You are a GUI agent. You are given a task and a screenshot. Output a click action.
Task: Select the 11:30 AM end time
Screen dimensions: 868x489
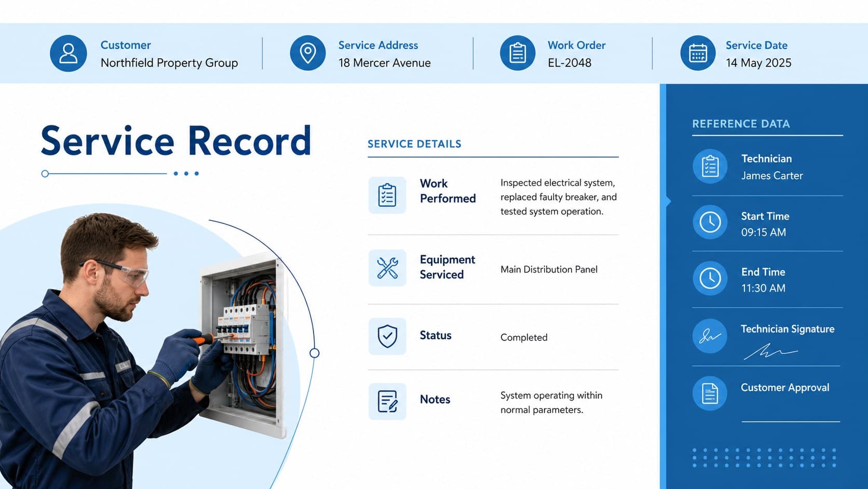pyautogui.click(x=763, y=288)
